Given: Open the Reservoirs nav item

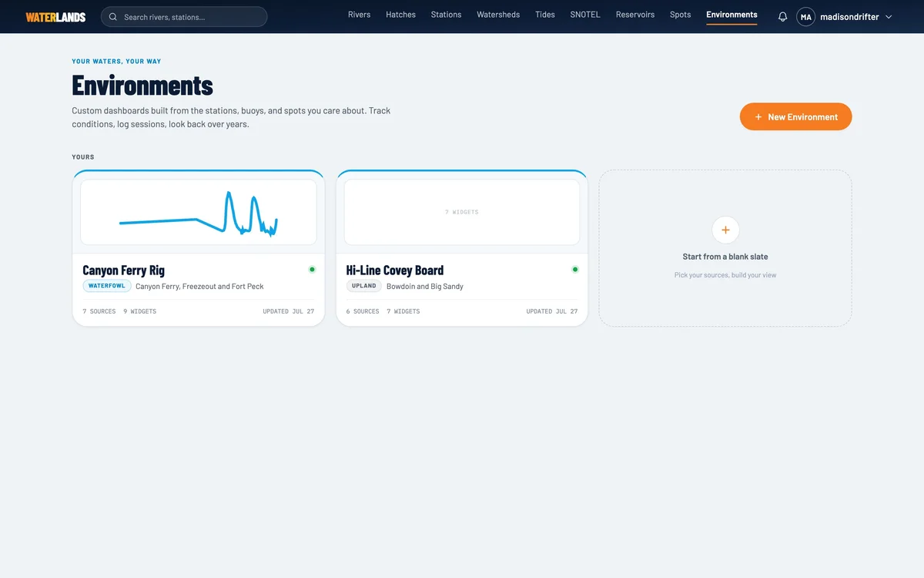Looking at the screenshot, I should (635, 15).
